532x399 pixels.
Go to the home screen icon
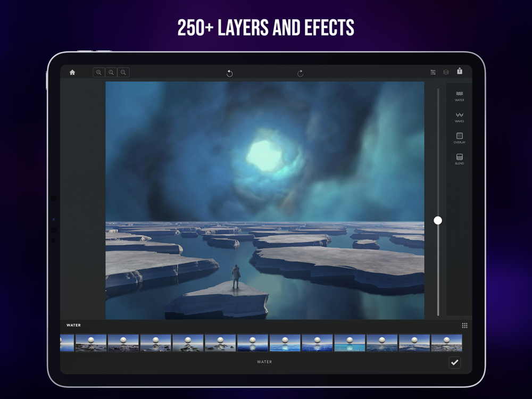72,72
